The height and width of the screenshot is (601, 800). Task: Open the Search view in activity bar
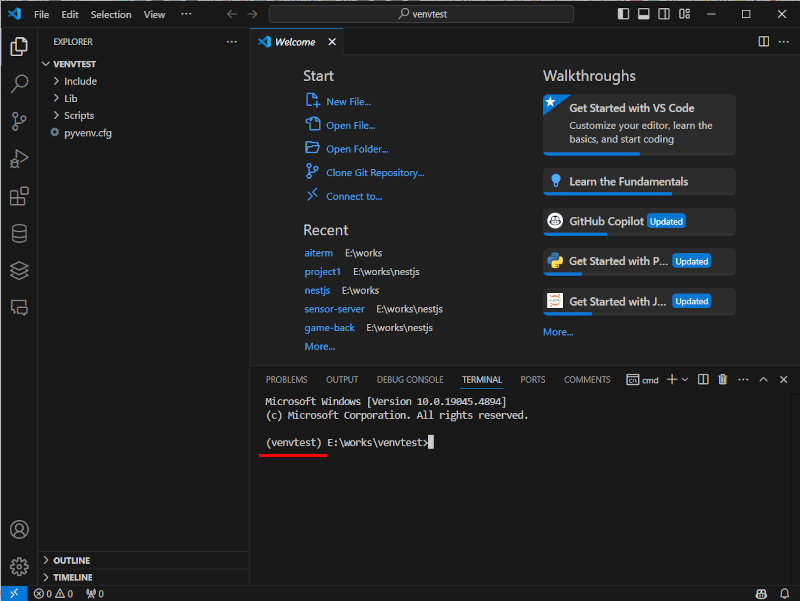19,84
